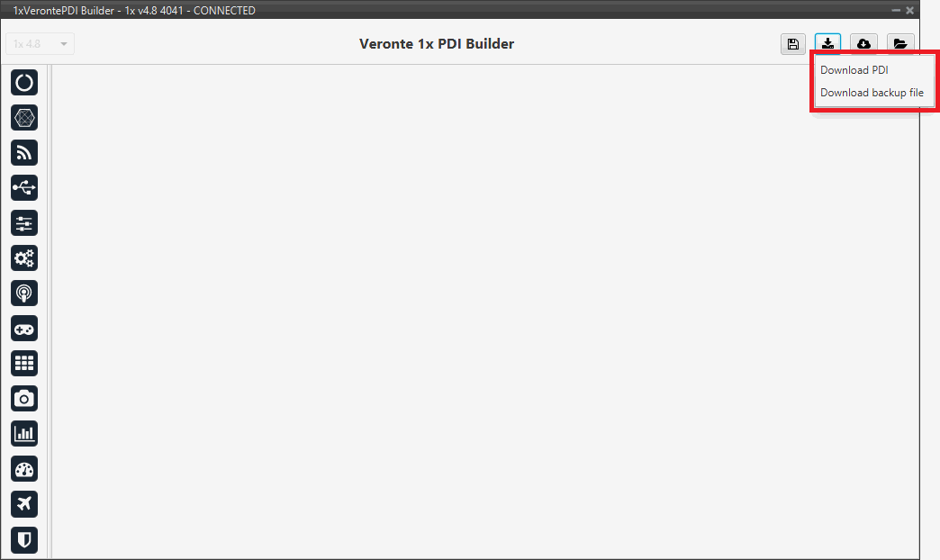Image resolution: width=940 pixels, height=560 pixels.
Task: Open the Veronte circle icon in sidebar
Action: pos(24,82)
